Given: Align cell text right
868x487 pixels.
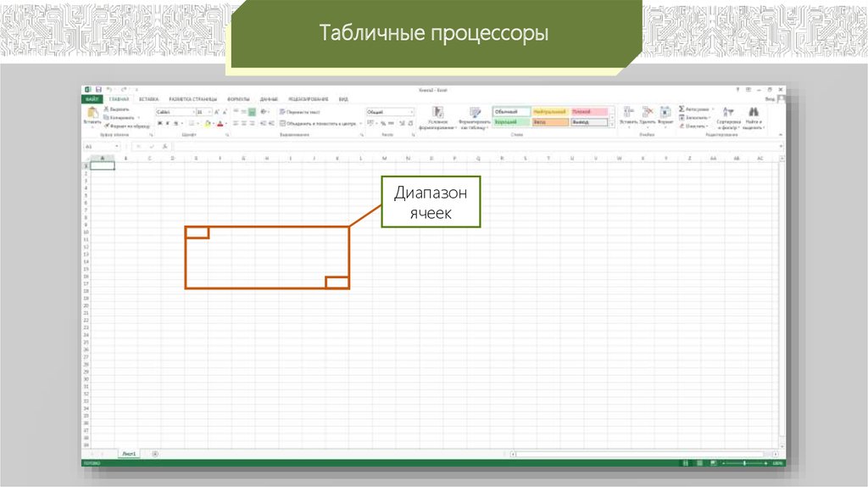Looking at the screenshot, I should pyautogui.click(x=252, y=124).
